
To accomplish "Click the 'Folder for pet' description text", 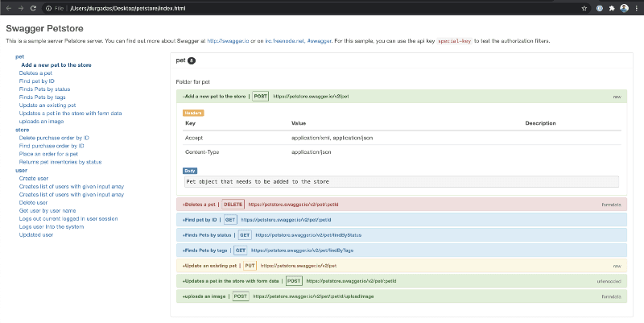I will [192, 82].
